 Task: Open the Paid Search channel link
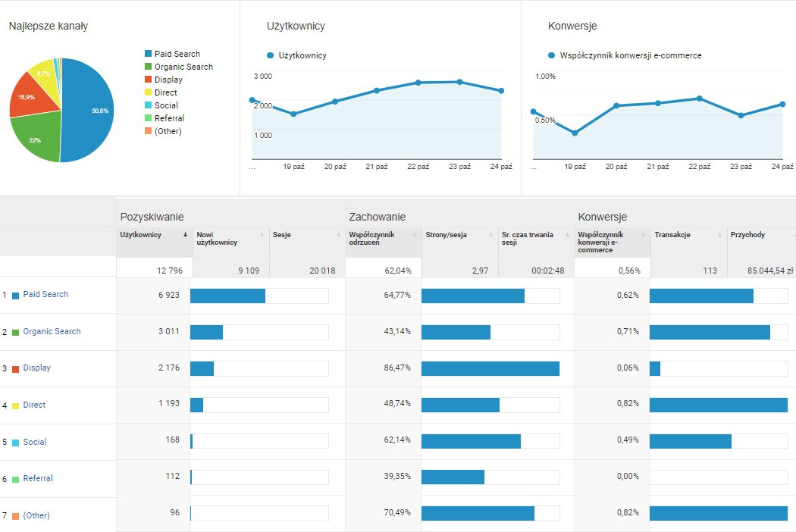[x=45, y=294]
